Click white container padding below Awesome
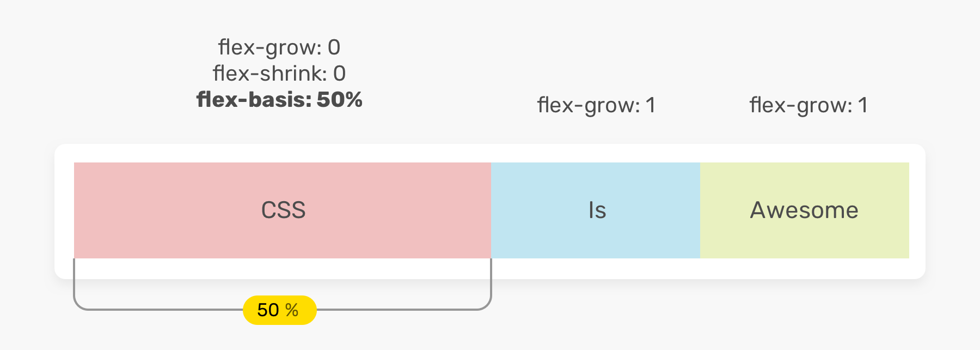980x350 pixels. coord(805,269)
